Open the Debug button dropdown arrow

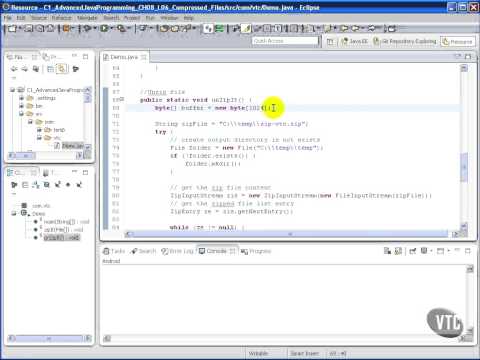[94, 29]
